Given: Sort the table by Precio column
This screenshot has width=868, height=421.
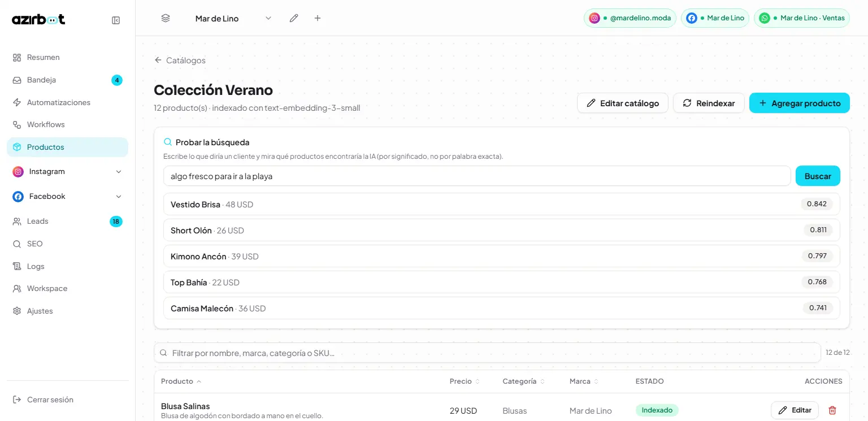Looking at the screenshot, I should pyautogui.click(x=465, y=381).
